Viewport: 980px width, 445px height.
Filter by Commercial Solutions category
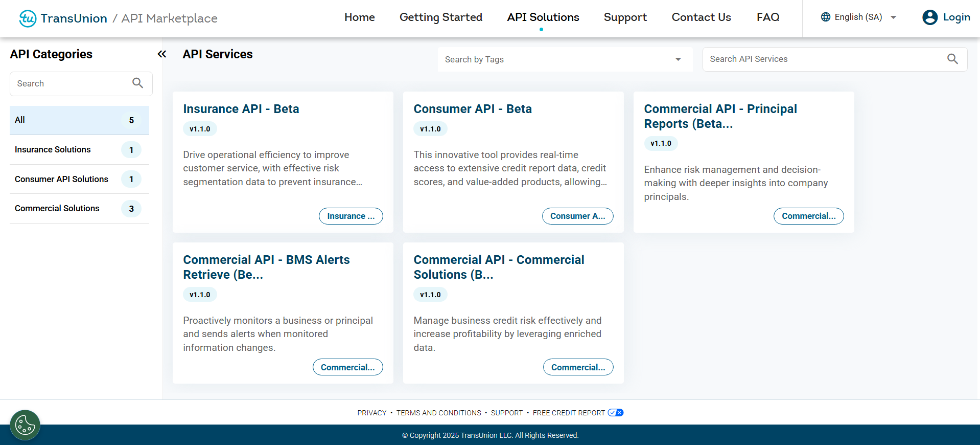pyautogui.click(x=79, y=209)
